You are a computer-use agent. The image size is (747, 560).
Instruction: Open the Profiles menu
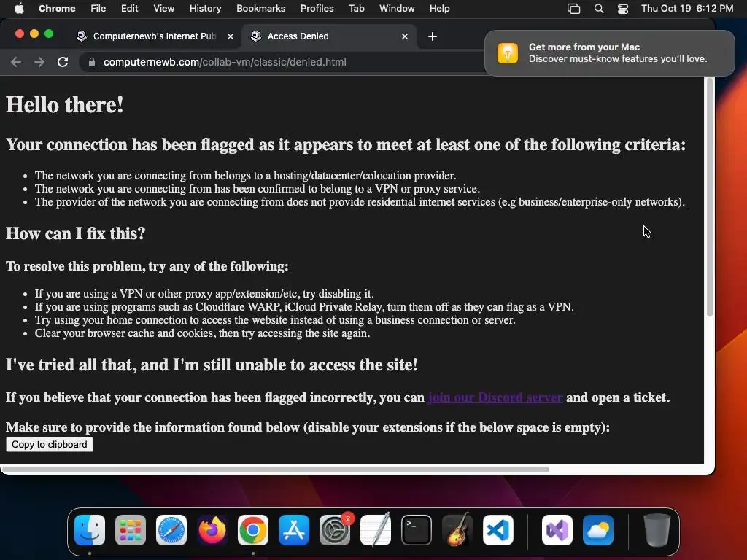317,8
